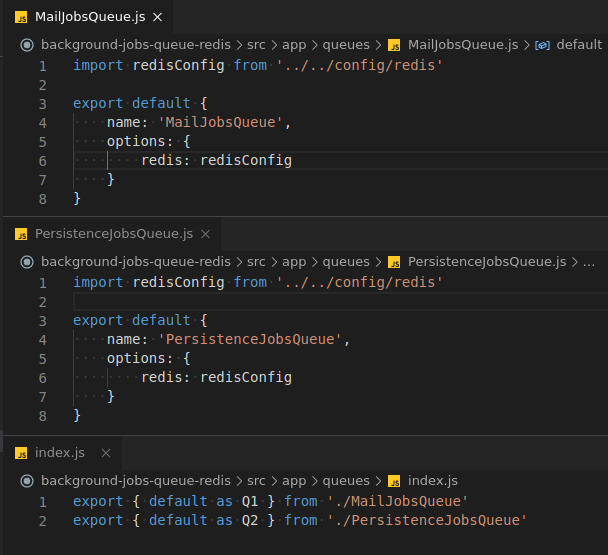608x555 pixels.
Task: Open src breadcrumb in PersistenceJobsQueue editor
Action: tap(256, 262)
